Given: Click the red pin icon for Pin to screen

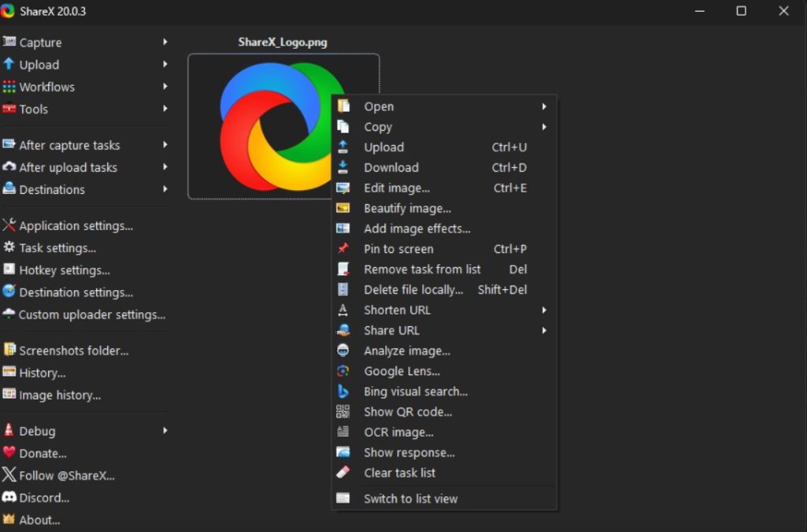Looking at the screenshot, I should (343, 248).
